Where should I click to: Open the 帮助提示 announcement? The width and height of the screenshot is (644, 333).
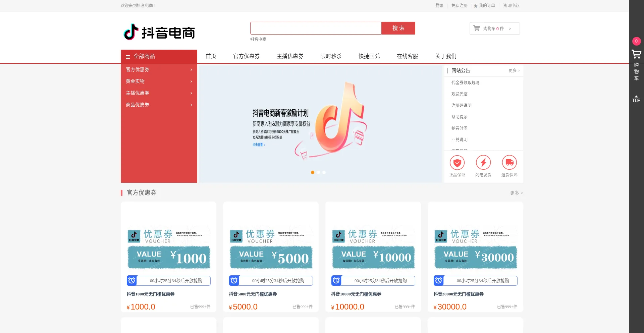point(459,117)
